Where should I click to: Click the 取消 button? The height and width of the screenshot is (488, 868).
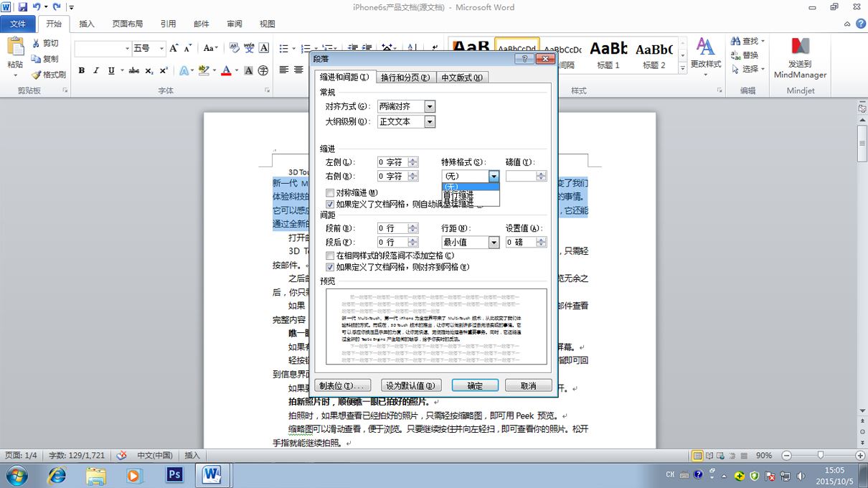click(529, 385)
